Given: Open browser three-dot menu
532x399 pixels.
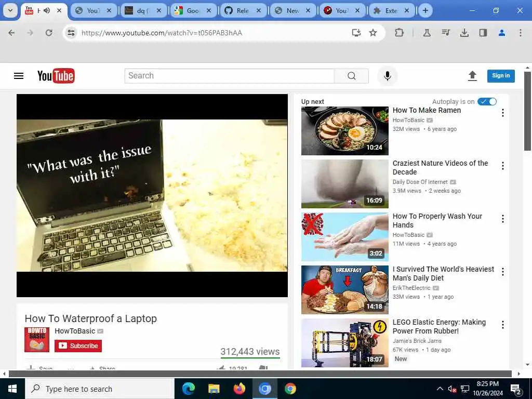Looking at the screenshot, I should coord(521,33).
